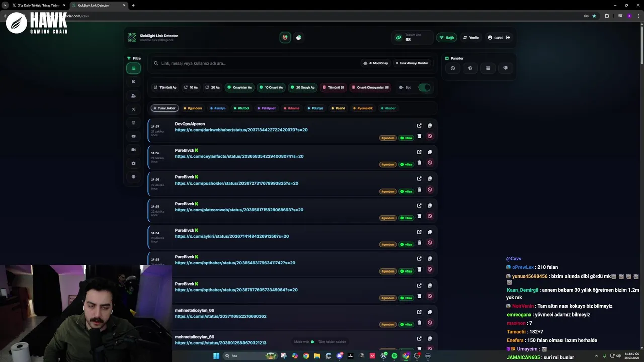Filter links by globe web icon
Viewport: 644px width, 362px height.
click(133, 177)
